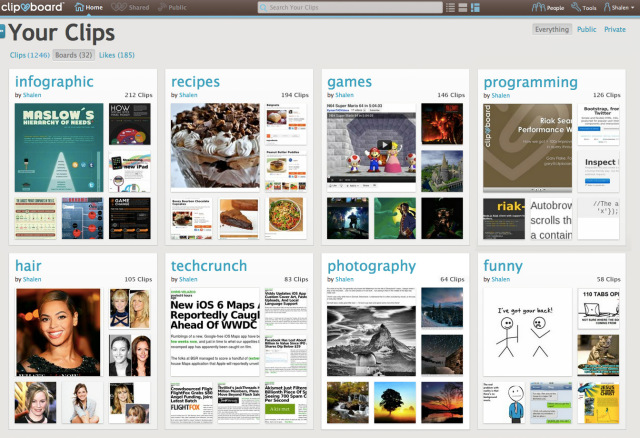View Likes (185)
The image size is (640, 438).
(117, 55)
